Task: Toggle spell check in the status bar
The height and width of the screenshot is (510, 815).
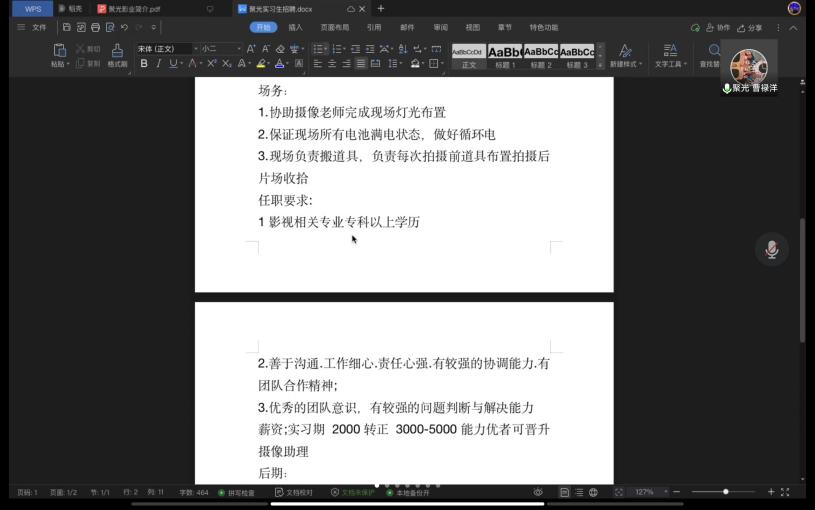Action: tap(236, 492)
